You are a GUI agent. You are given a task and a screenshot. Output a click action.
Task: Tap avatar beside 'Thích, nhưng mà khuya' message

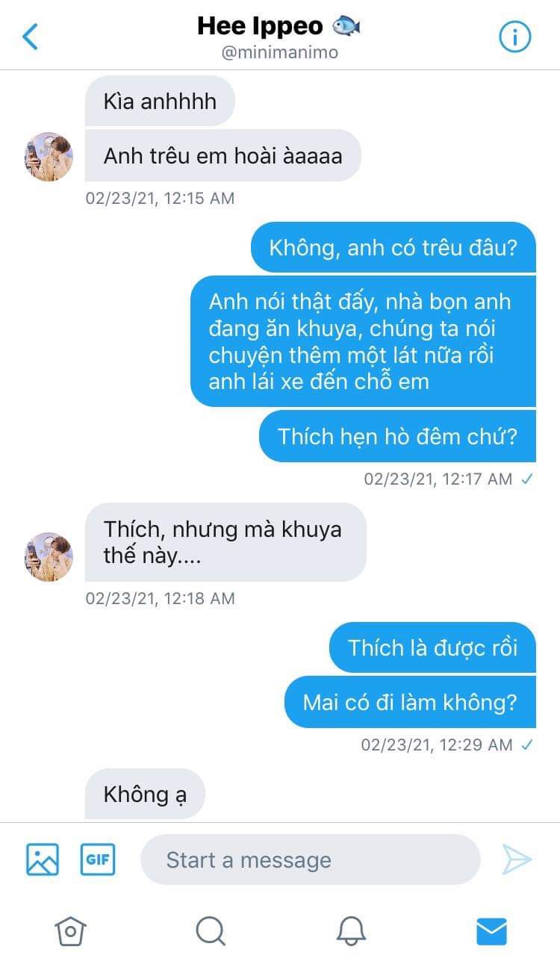tap(49, 557)
